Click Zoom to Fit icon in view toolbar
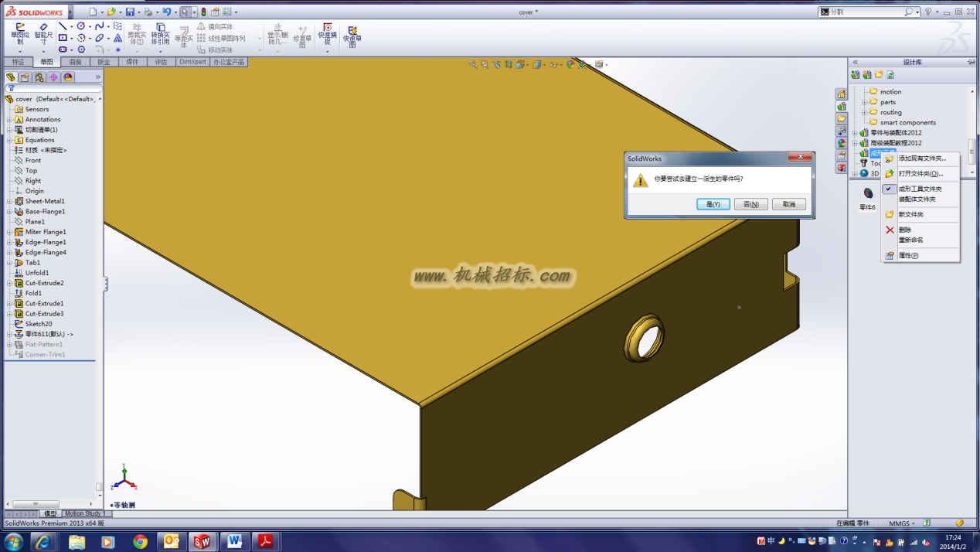Image resolution: width=980 pixels, height=552 pixels. pyautogui.click(x=473, y=65)
